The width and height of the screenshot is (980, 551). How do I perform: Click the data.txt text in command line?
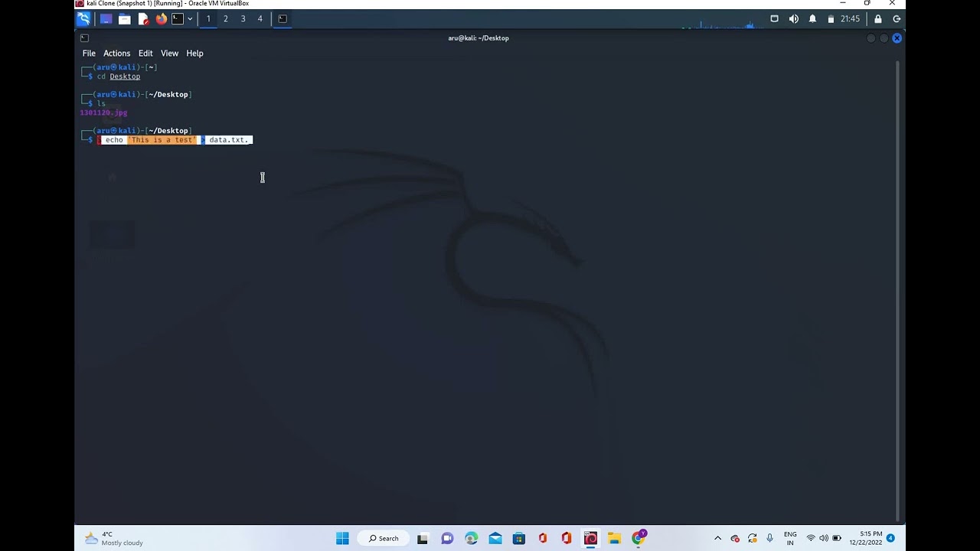[228, 139]
